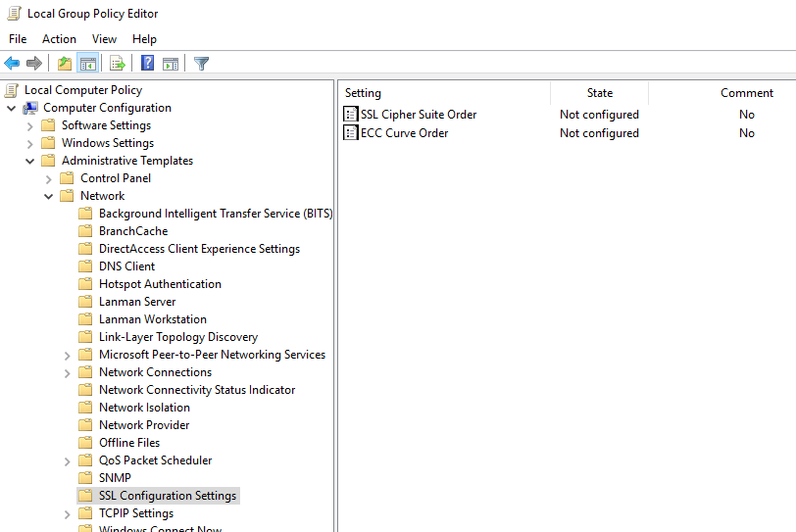The width and height of the screenshot is (796, 532).
Task: Click Not configured state for SSL Cipher Suite Order
Action: tap(599, 115)
